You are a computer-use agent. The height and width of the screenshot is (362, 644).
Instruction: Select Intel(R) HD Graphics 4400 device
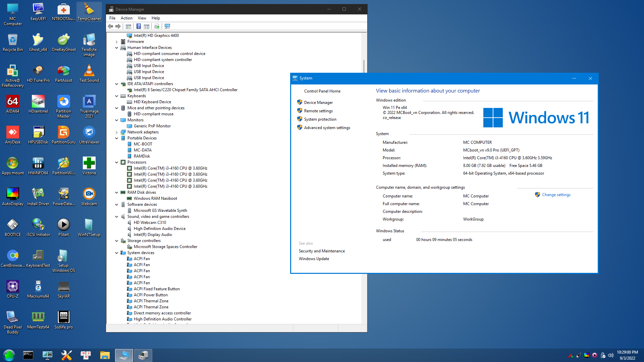point(156,36)
